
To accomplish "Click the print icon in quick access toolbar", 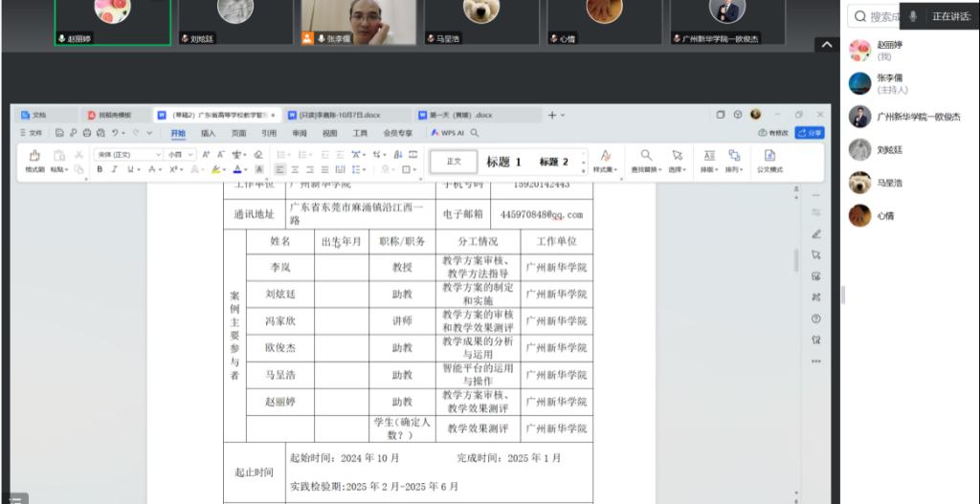I will (x=86, y=134).
